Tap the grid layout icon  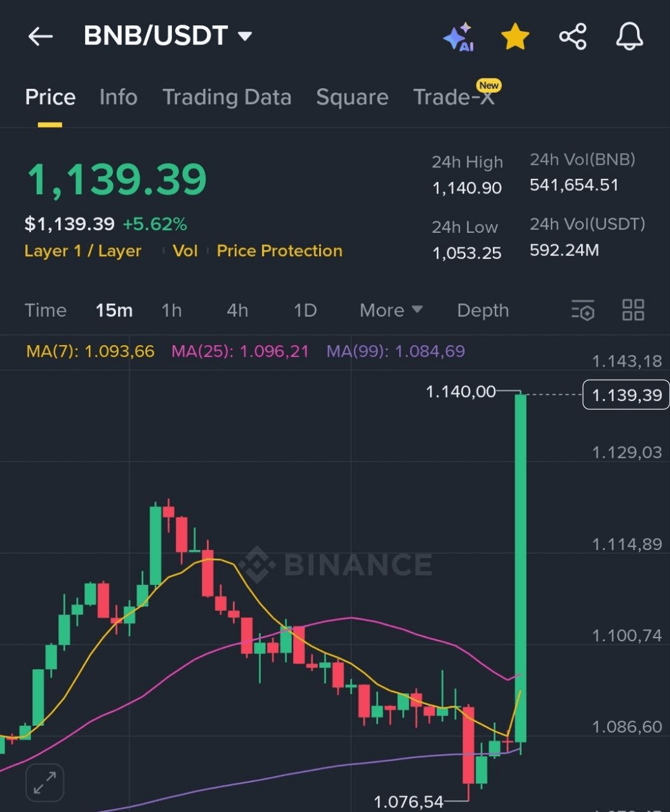633,310
